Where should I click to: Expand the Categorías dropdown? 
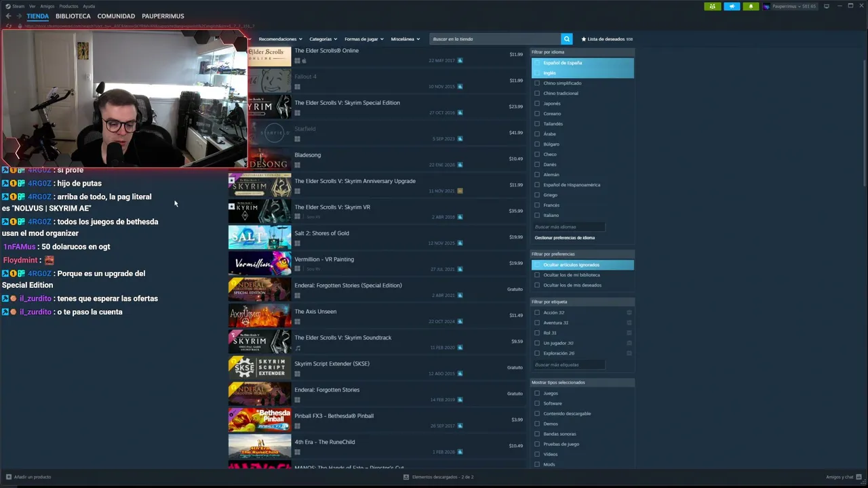coord(322,39)
